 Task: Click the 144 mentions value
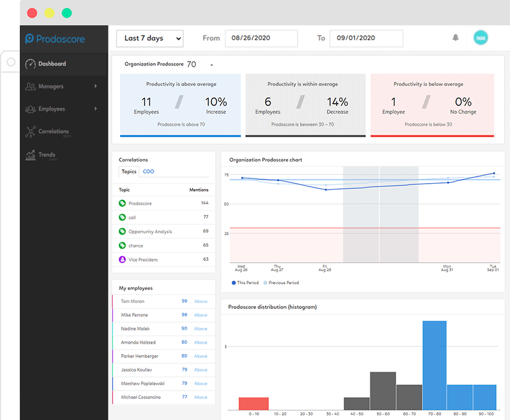point(205,203)
